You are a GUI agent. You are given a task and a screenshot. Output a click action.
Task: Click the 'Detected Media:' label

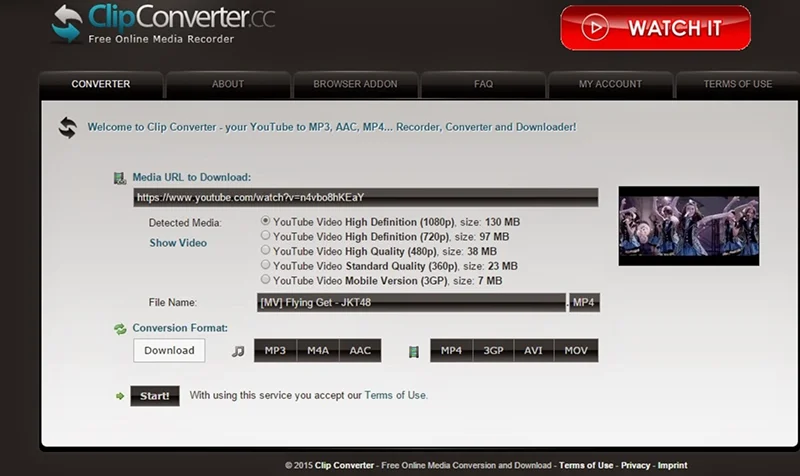tap(185, 223)
